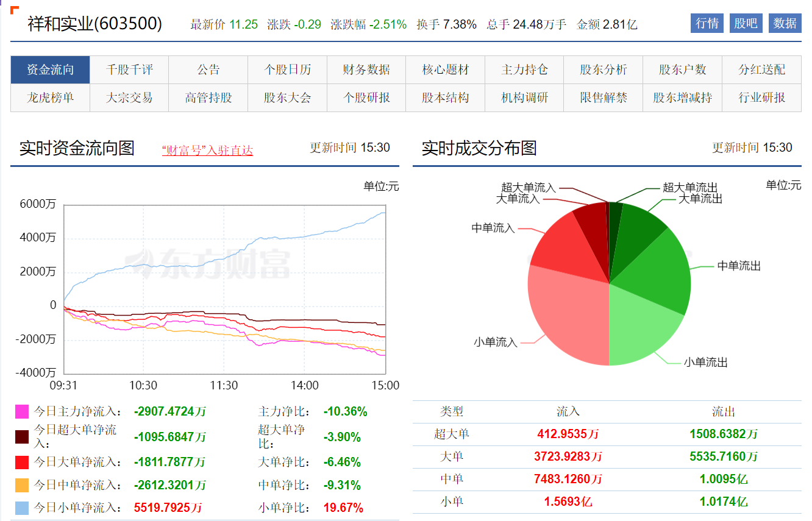The width and height of the screenshot is (812, 521).
Task: Open the 股吧 button
Action: [x=746, y=23]
